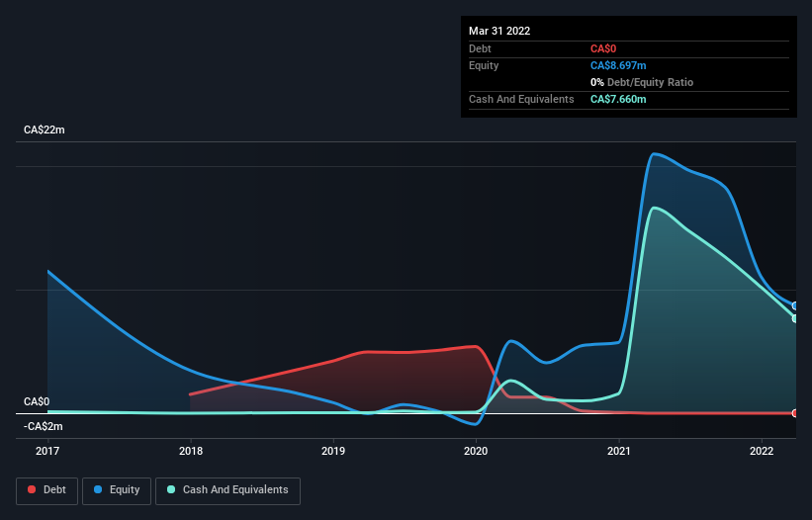Click the 2018 x-axis label

pos(191,451)
